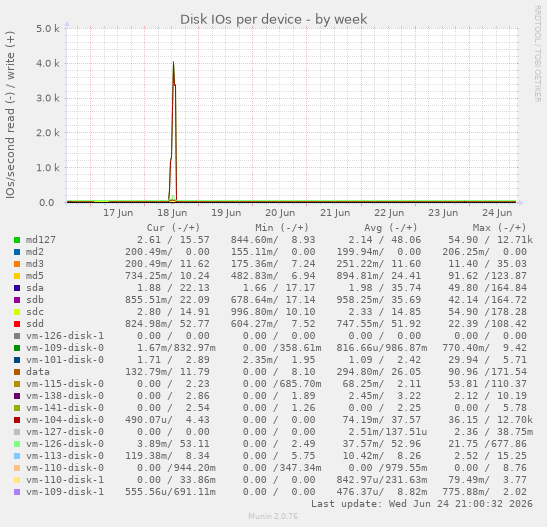The height and width of the screenshot is (527, 547).
Task: Click the vm-109-disk-1 lavender swatch
Action: point(17,492)
